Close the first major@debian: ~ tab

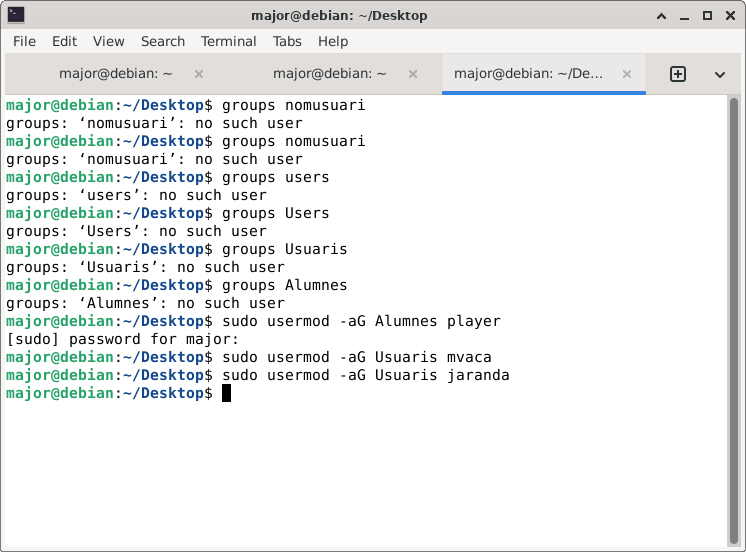[198, 74]
